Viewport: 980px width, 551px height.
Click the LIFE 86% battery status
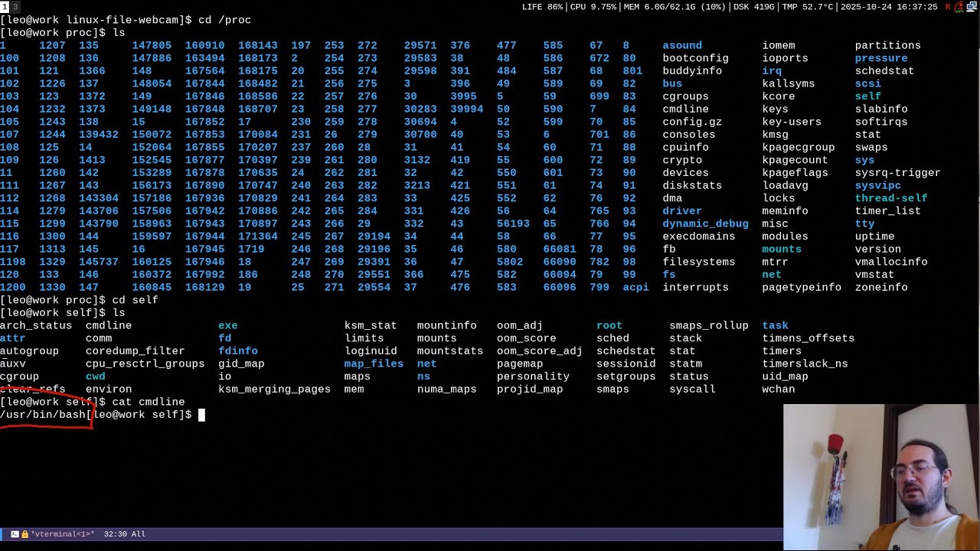point(542,7)
